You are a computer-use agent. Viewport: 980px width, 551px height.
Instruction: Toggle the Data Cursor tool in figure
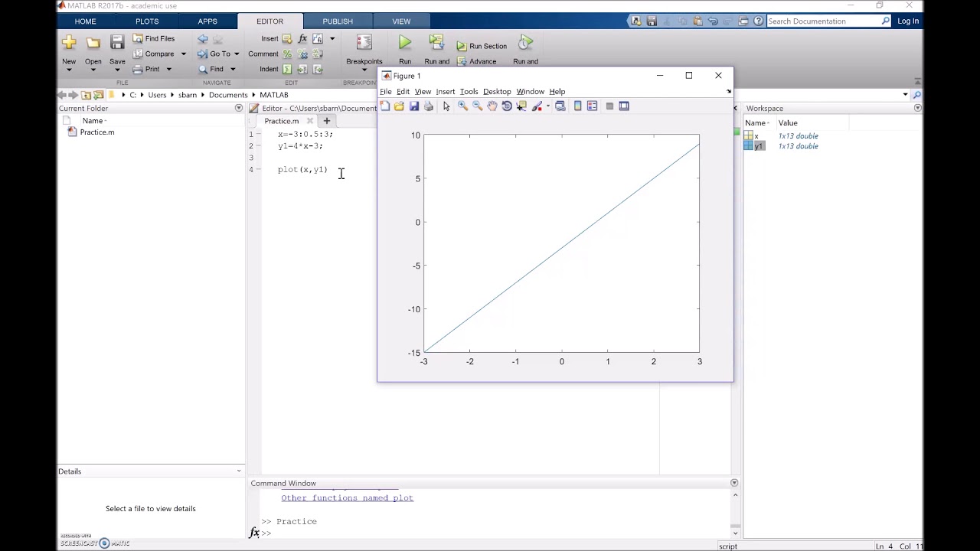[521, 106]
